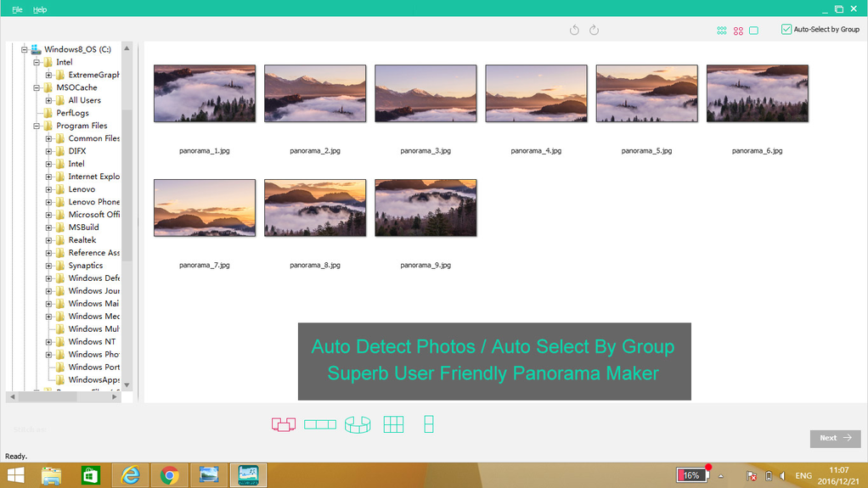Image resolution: width=868 pixels, height=488 pixels.
Task: Select panorama_4.jpg thumbnail
Action: [x=537, y=93]
